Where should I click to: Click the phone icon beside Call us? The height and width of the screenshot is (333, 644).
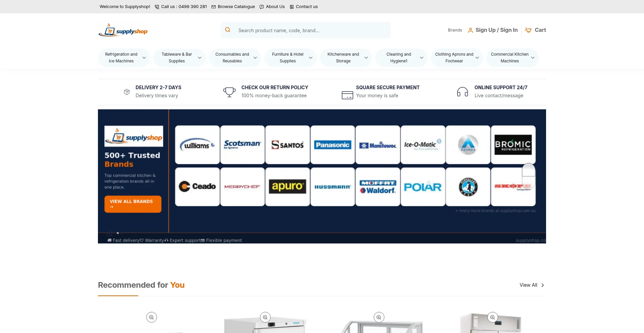click(157, 7)
